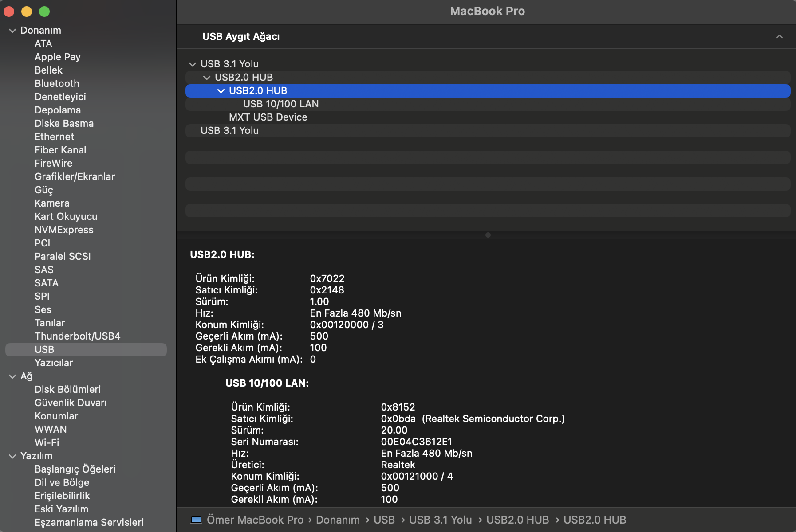Collapse the USB Aygıt Ağacı header chevron

[x=779, y=37]
